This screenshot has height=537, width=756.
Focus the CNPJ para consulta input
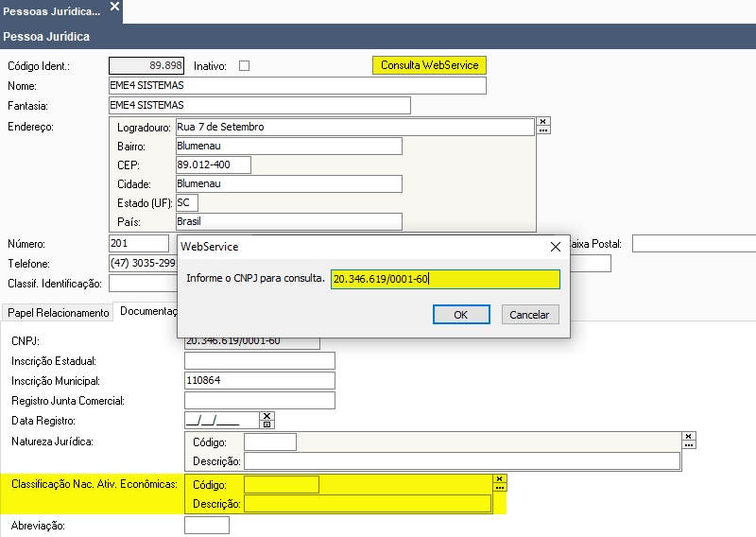(445, 279)
